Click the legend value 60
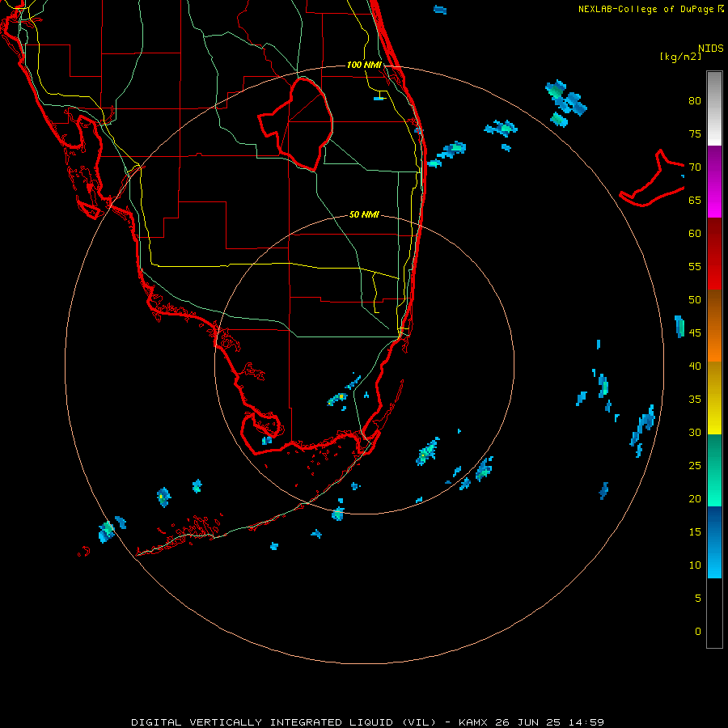Screen dimensions: 728x728 tap(695, 234)
